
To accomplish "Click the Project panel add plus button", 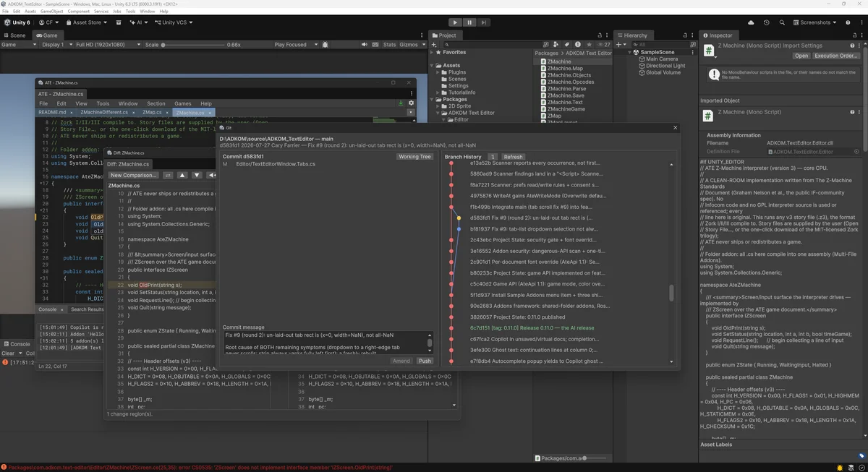I will pos(434,45).
